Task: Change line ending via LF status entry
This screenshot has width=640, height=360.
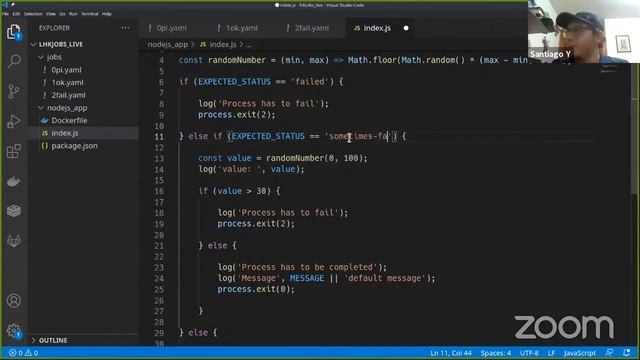Action: [551, 353]
